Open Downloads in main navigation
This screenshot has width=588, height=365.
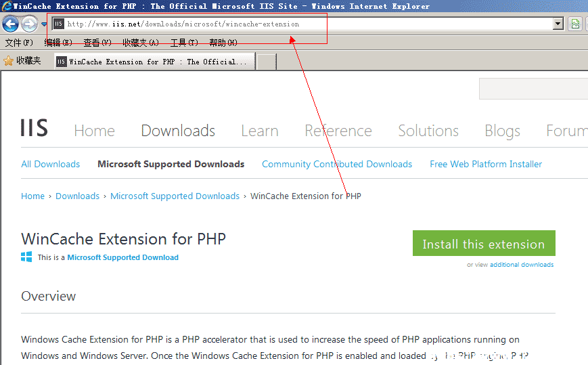[x=178, y=131]
